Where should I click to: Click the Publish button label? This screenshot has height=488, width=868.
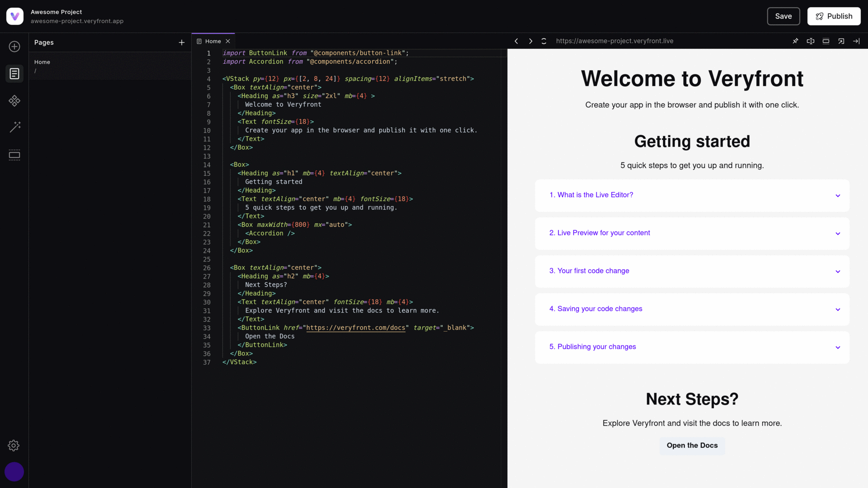pyautogui.click(x=840, y=16)
